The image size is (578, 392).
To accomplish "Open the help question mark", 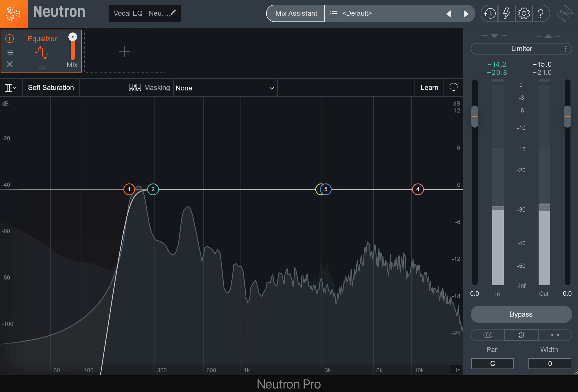I will [x=541, y=13].
